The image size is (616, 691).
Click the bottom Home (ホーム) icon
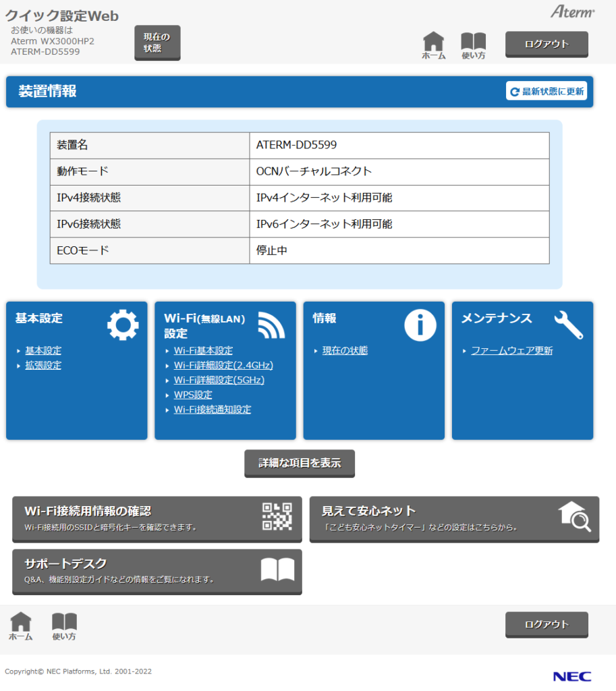[20, 626]
